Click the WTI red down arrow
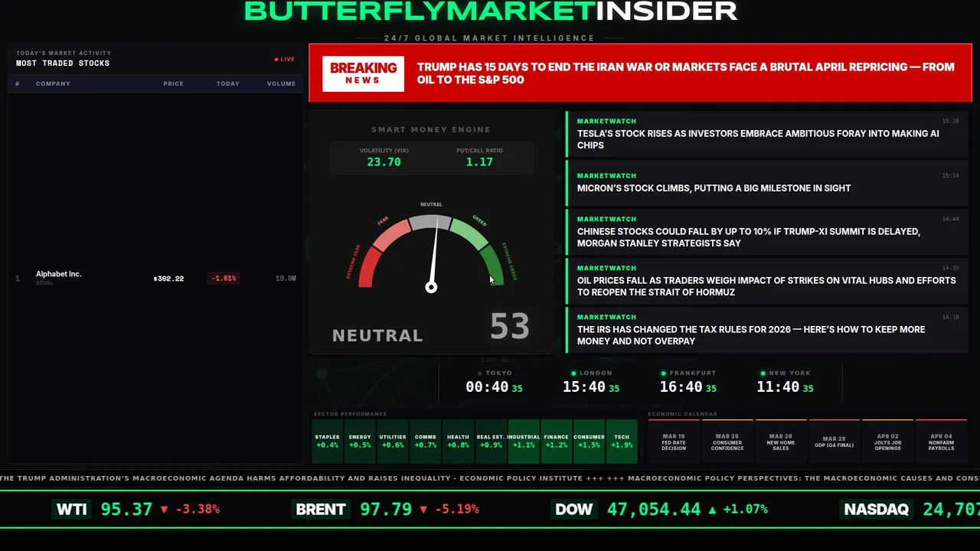Screen dimensions: 980x551 pyautogui.click(x=164, y=509)
